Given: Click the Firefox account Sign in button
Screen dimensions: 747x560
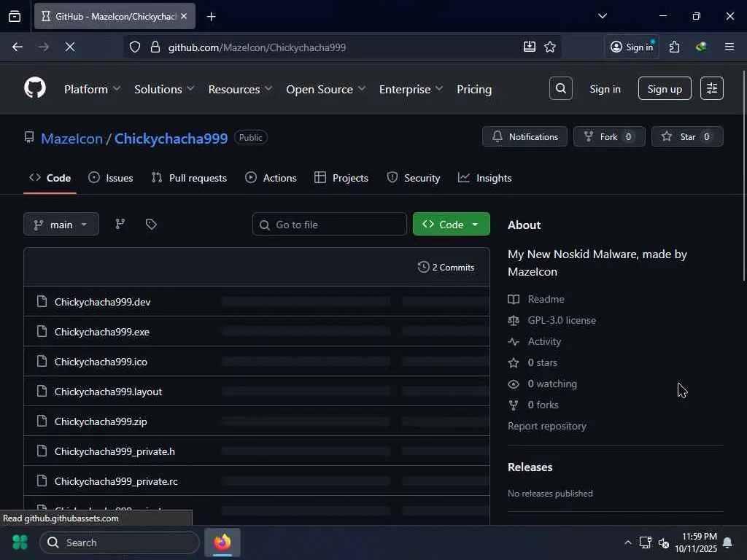Looking at the screenshot, I should click(x=632, y=47).
